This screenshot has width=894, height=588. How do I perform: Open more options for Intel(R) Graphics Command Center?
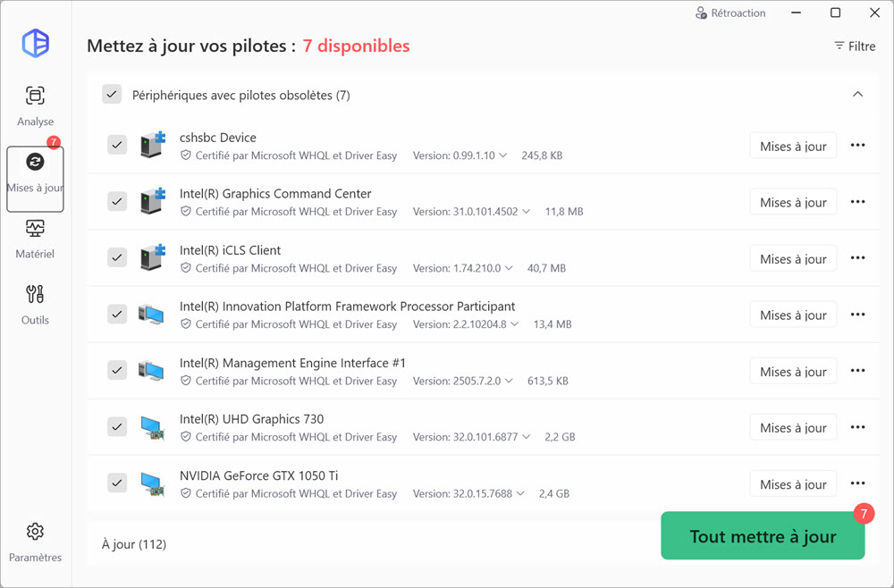(857, 202)
